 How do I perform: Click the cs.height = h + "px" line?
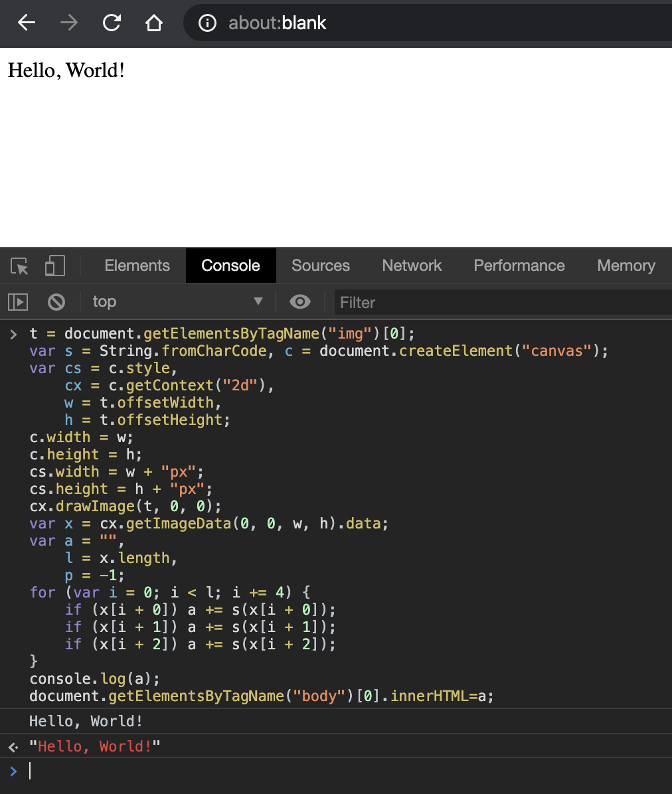[121, 489]
